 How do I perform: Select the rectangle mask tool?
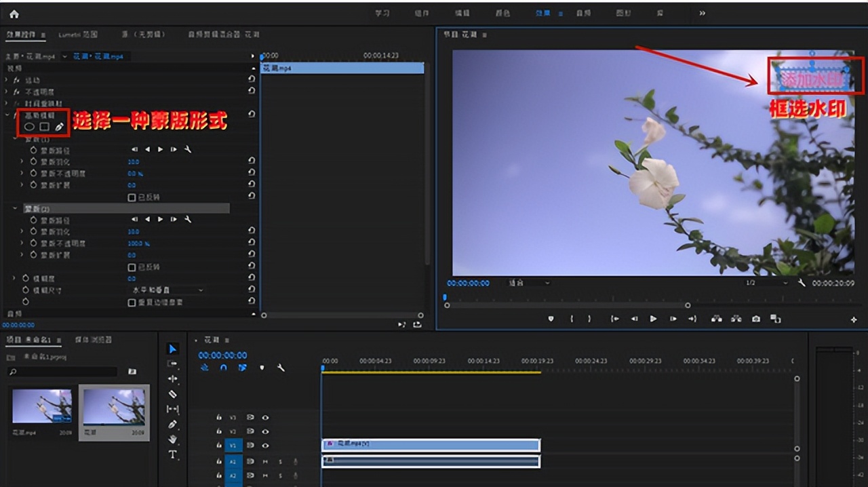[x=44, y=127]
